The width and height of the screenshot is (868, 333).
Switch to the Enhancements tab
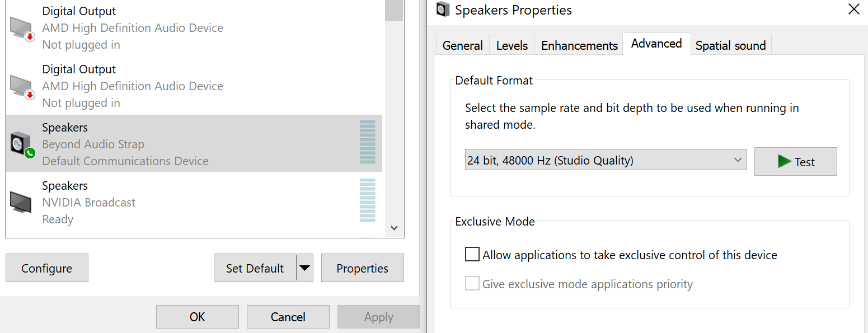pos(579,45)
